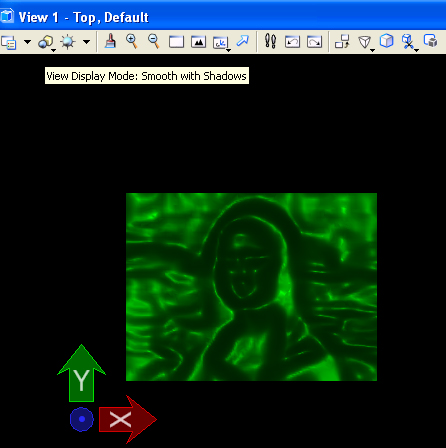Expand the arrow beside View Attributes
446x448 pixels.
pyautogui.click(x=28, y=42)
